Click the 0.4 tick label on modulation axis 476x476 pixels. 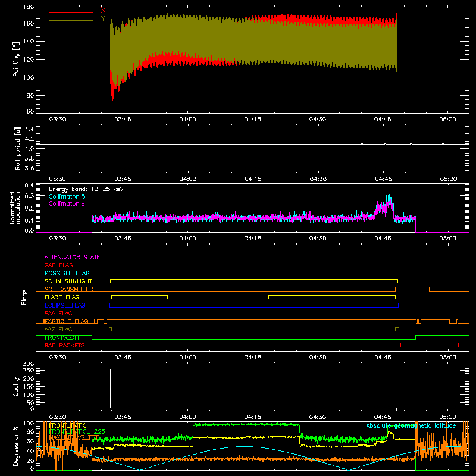click(29, 185)
